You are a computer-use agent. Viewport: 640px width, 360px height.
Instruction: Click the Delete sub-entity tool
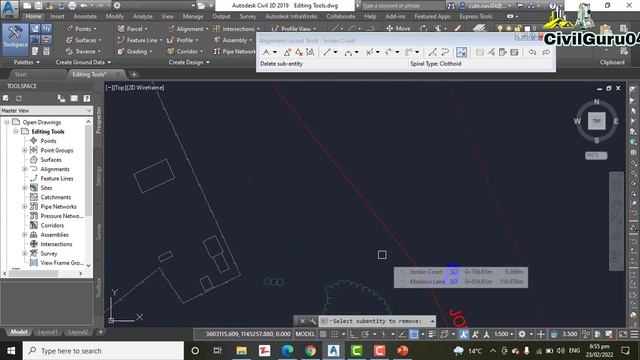tap(461, 52)
